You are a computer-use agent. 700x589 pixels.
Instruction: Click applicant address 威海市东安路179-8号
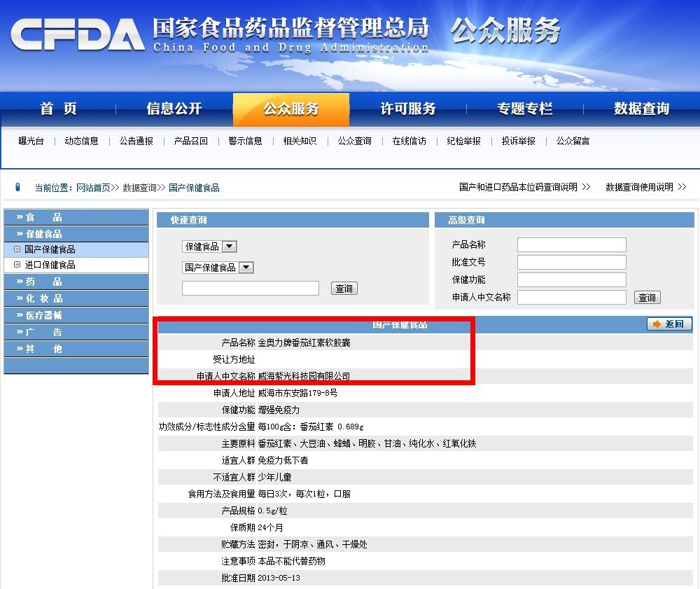tap(297, 393)
